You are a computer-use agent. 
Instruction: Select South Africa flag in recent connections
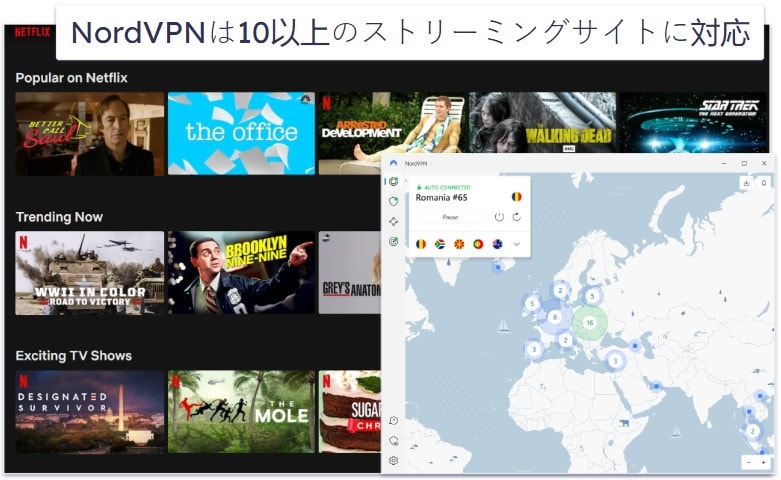tap(440, 244)
